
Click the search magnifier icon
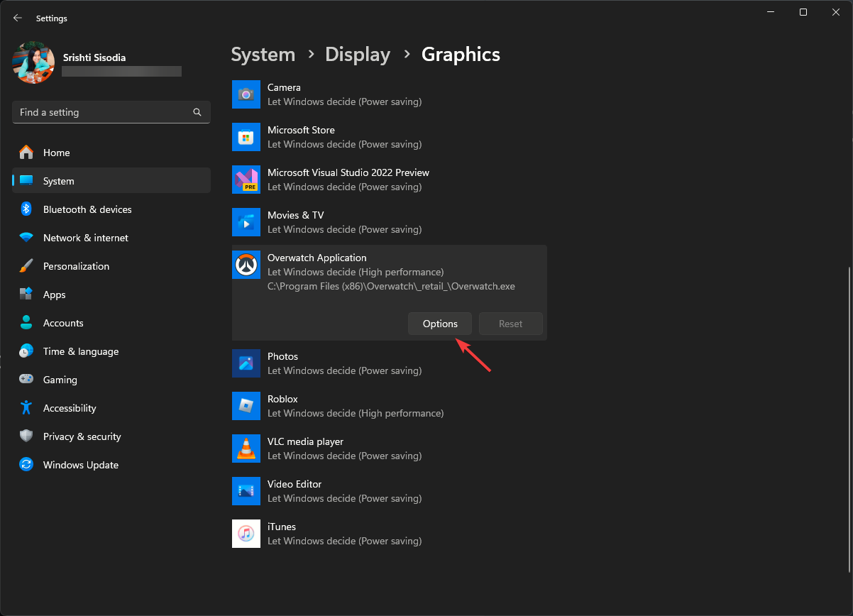pyautogui.click(x=197, y=112)
